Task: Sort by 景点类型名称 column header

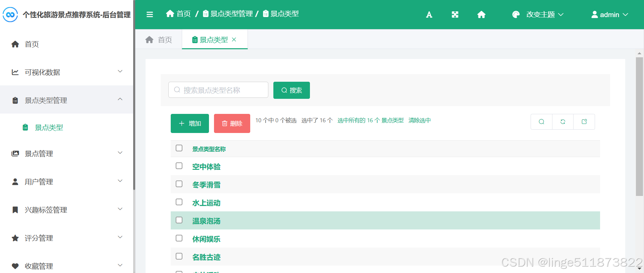Action: point(209,149)
